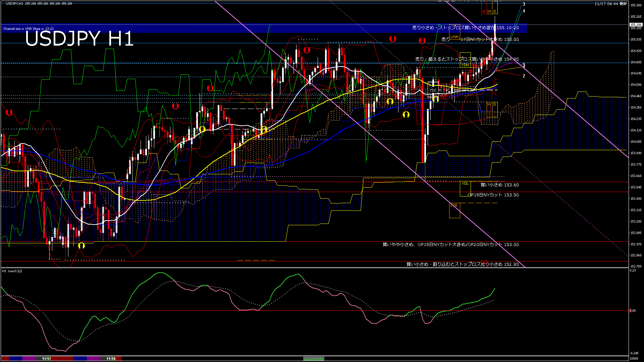Click the OP19日NYカット 153.50 order label
The width and height of the screenshot is (644, 362).
click(493, 195)
